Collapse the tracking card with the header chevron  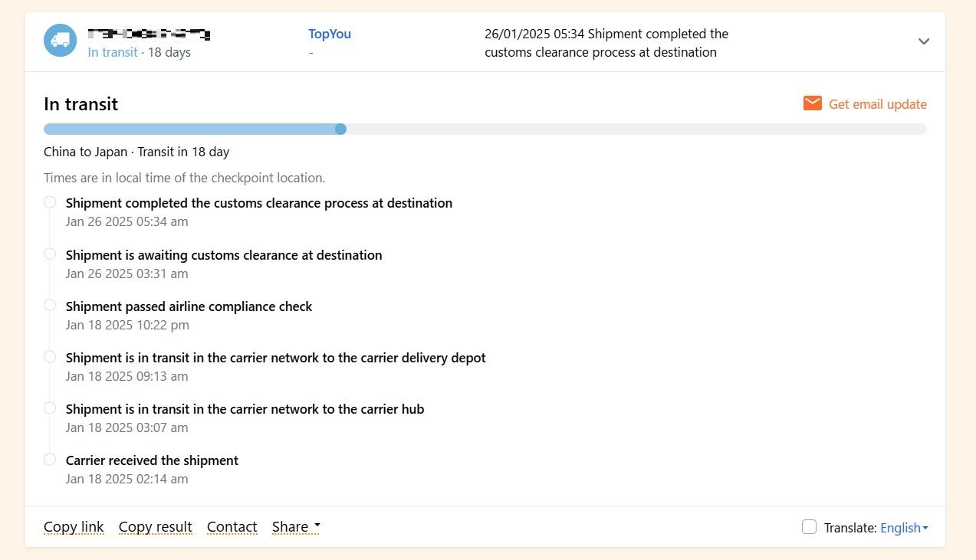[x=924, y=41]
